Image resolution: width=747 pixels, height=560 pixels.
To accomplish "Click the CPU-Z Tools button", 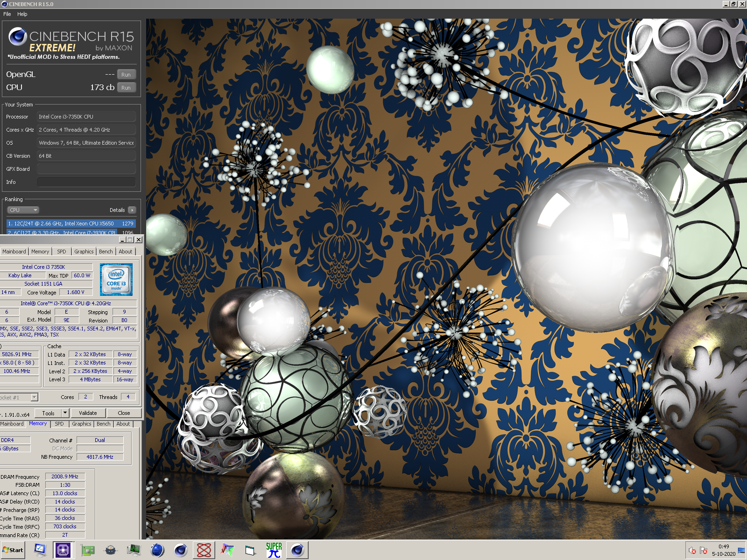I will point(48,413).
